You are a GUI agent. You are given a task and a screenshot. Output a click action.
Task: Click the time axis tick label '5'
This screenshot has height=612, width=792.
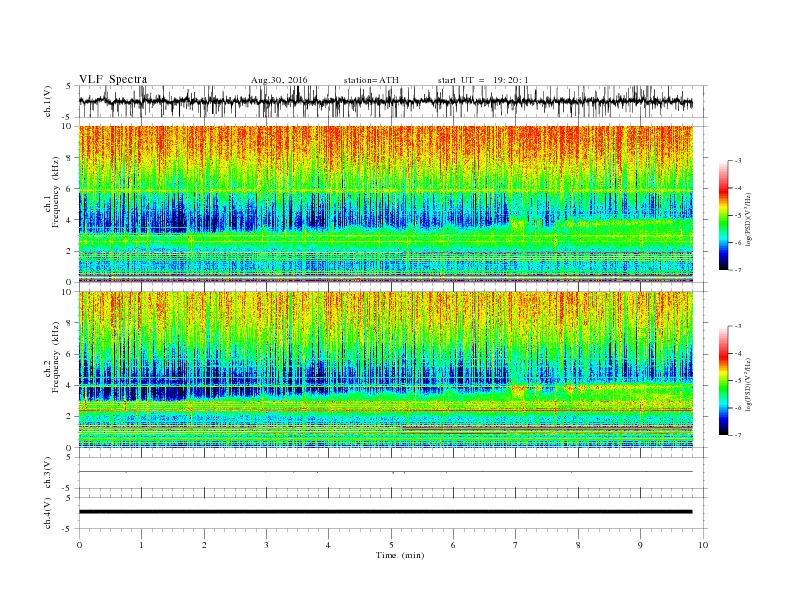click(391, 545)
